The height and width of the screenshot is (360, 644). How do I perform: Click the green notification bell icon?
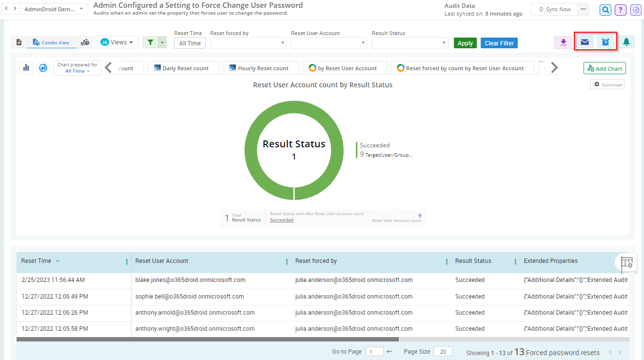point(626,41)
